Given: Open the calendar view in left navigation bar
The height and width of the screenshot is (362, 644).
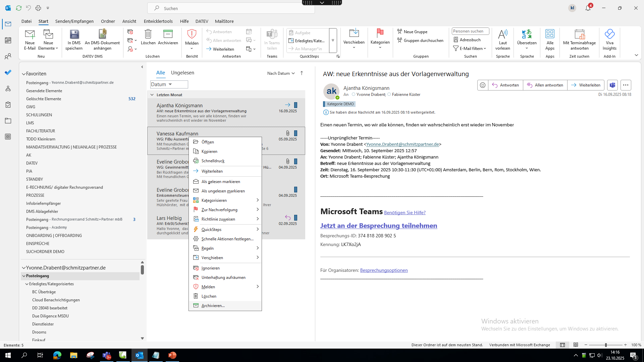Looking at the screenshot, I should click(8, 40).
